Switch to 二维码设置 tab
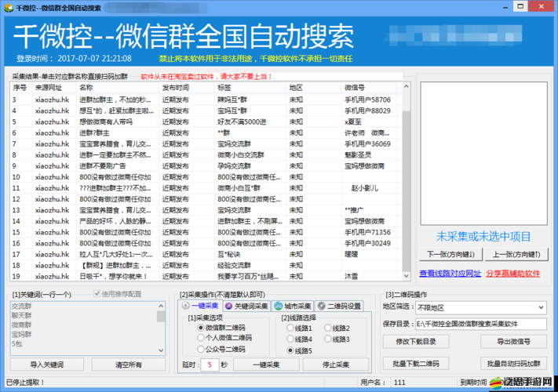 click(x=339, y=306)
